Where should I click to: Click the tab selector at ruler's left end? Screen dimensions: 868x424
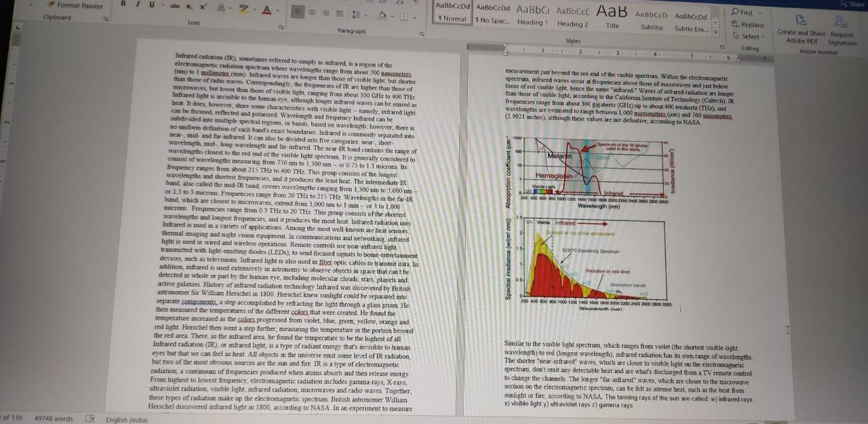point(18,27)
